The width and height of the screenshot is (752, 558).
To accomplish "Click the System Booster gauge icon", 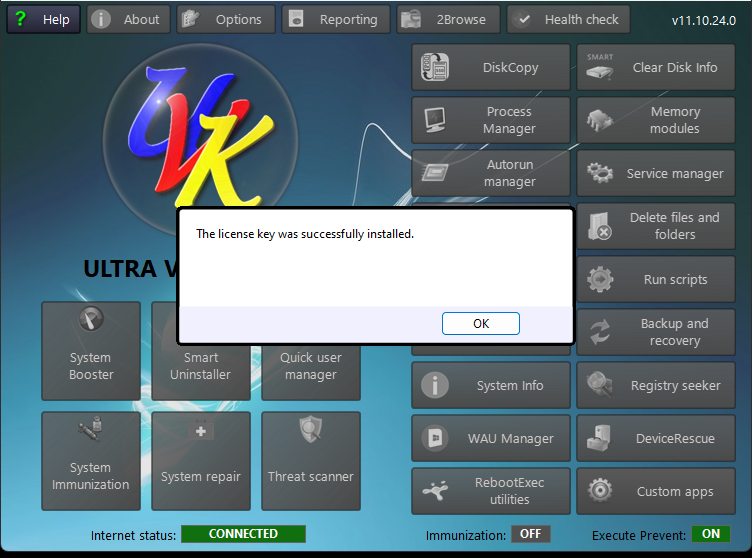I will pos(91,319).
